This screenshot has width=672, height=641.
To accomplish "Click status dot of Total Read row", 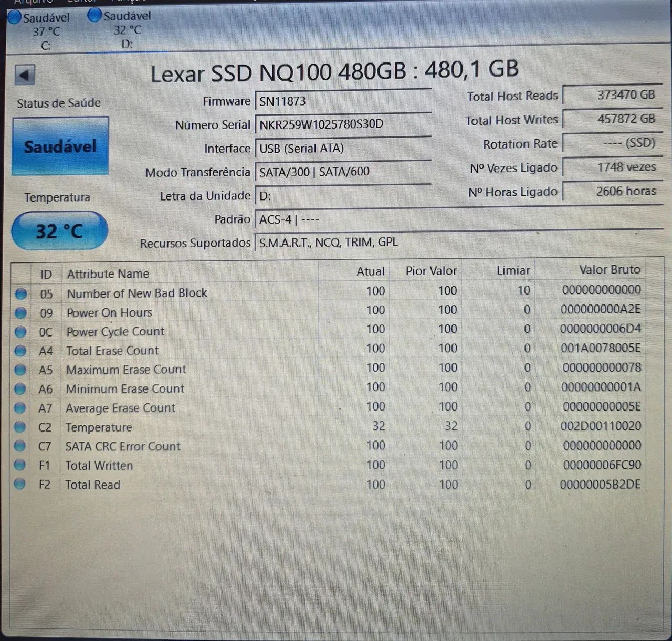I will [20, 484].
